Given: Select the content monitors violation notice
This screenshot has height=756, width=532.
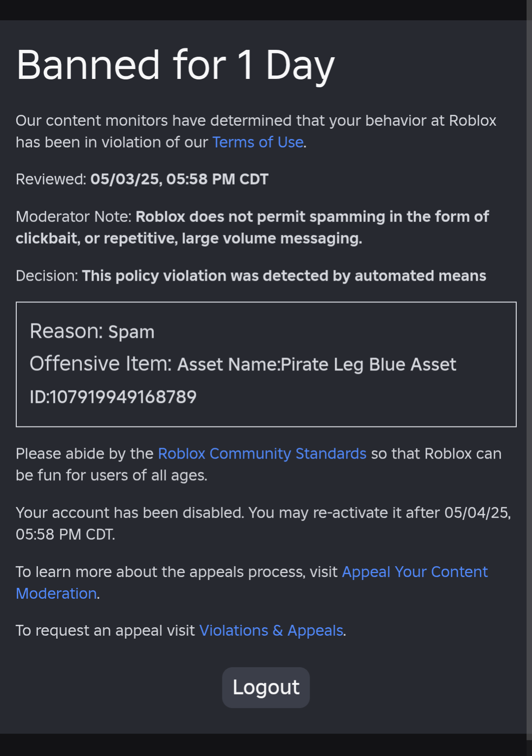Looking at the screenshot, I should coord(256,131).
